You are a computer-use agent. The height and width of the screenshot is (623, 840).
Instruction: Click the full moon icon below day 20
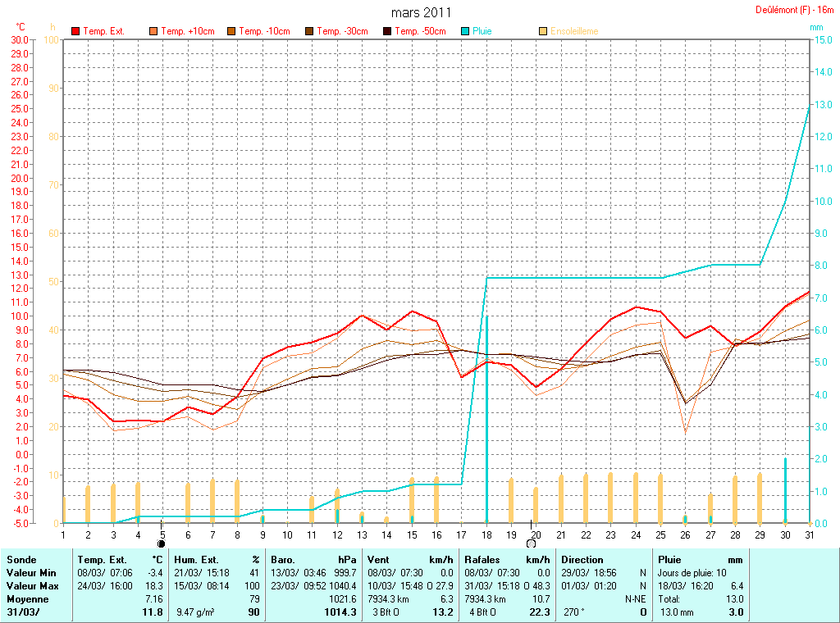click(x=531, y=543)
